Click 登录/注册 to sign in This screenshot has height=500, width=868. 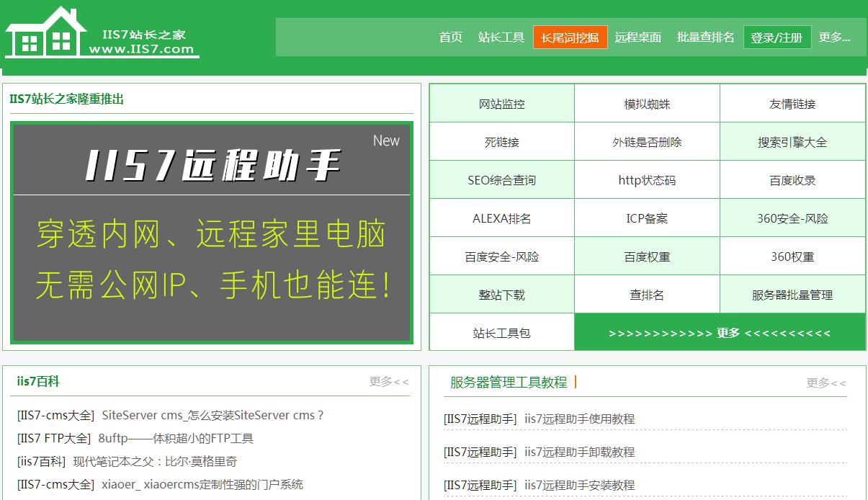click(776, 37)
